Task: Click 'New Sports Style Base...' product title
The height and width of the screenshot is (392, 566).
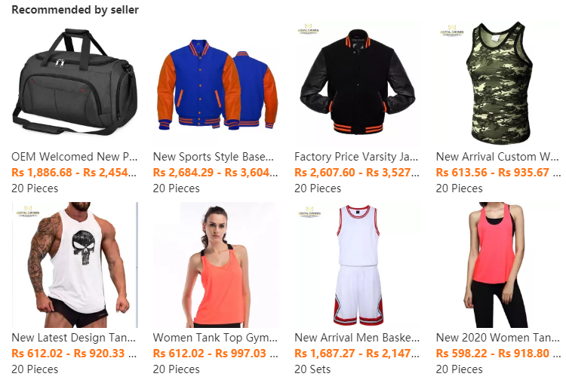Action: [214, 157]
